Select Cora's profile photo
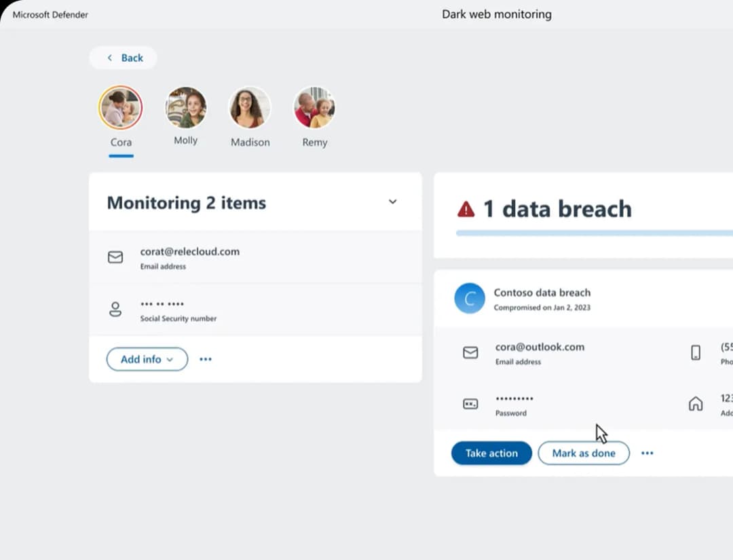This screenshot has height=560, width=733. click(121, 107)
